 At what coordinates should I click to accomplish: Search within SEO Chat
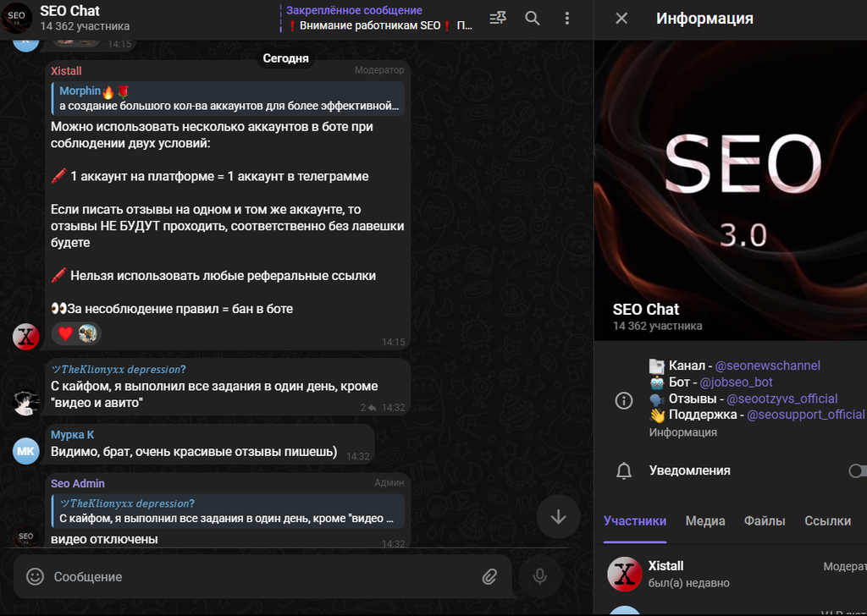532,19
